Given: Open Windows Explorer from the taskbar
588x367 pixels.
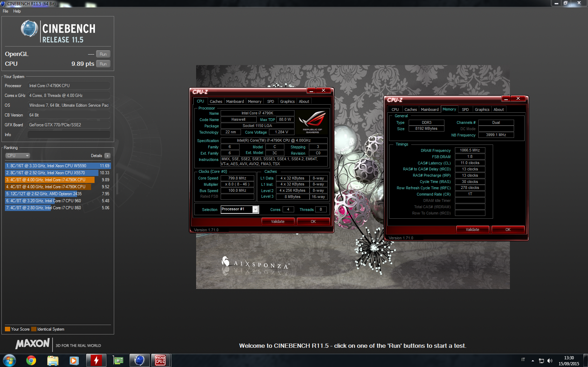Looking at the screenshot, I should [53, 360].
